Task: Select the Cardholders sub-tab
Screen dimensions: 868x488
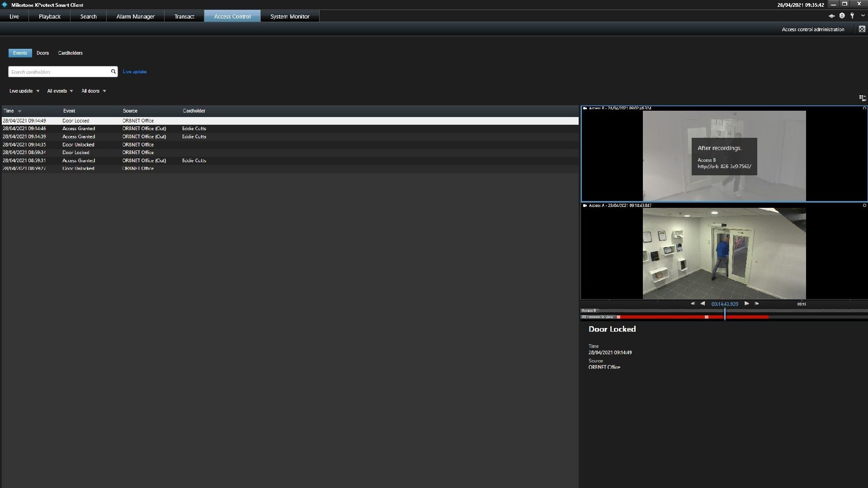Action: click(70, 53)
